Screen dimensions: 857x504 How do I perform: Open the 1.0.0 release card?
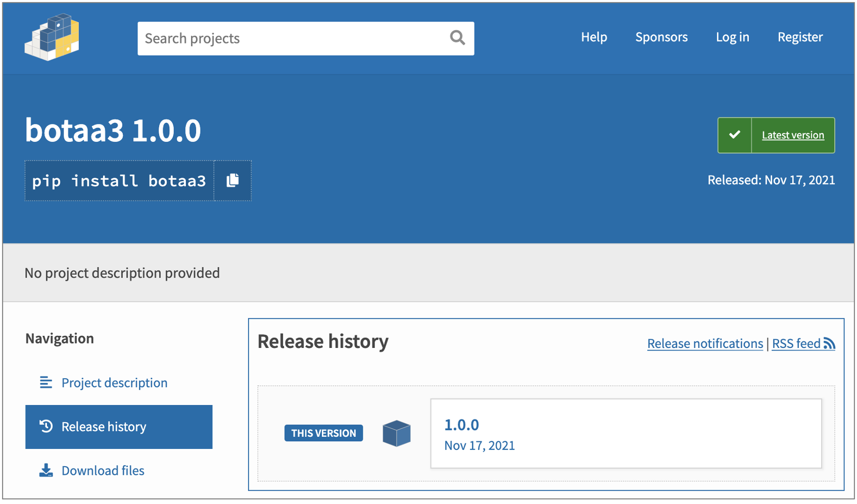(x=626, y=434)
